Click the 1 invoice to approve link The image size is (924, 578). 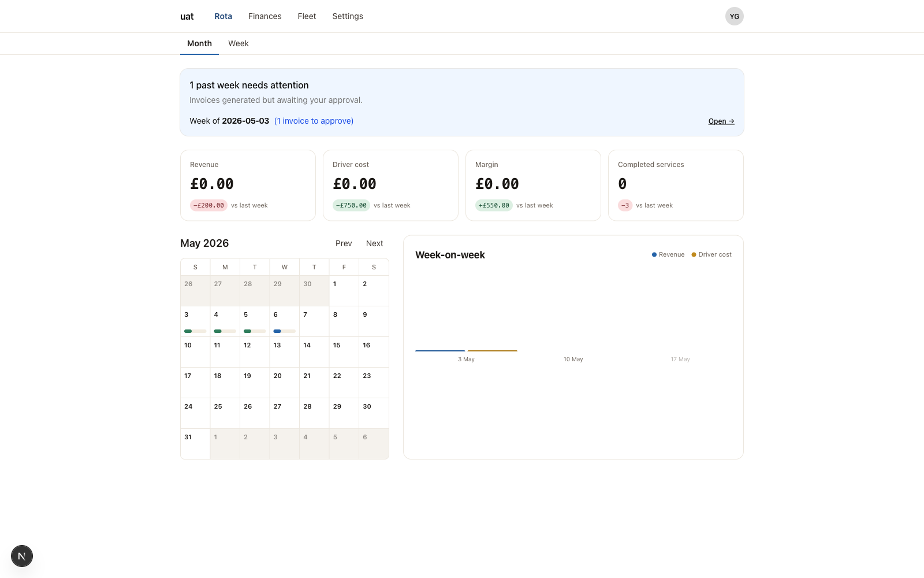pos(314,121)
